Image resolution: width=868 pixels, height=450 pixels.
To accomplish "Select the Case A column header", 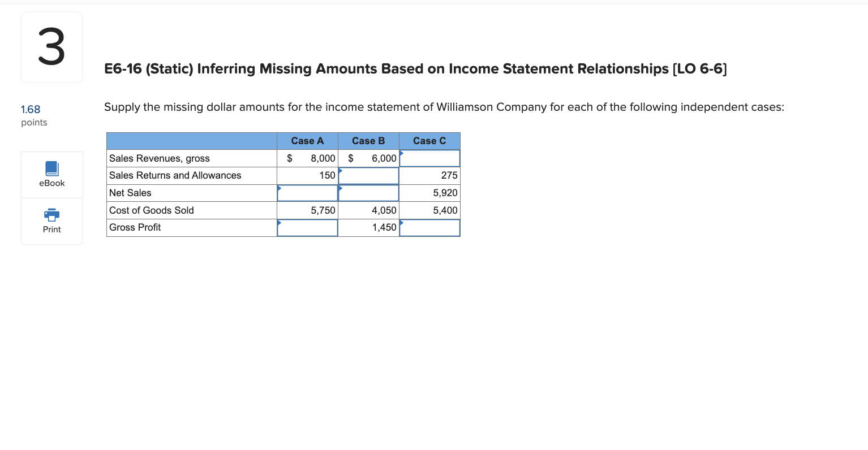I will [x=307, y=141].
